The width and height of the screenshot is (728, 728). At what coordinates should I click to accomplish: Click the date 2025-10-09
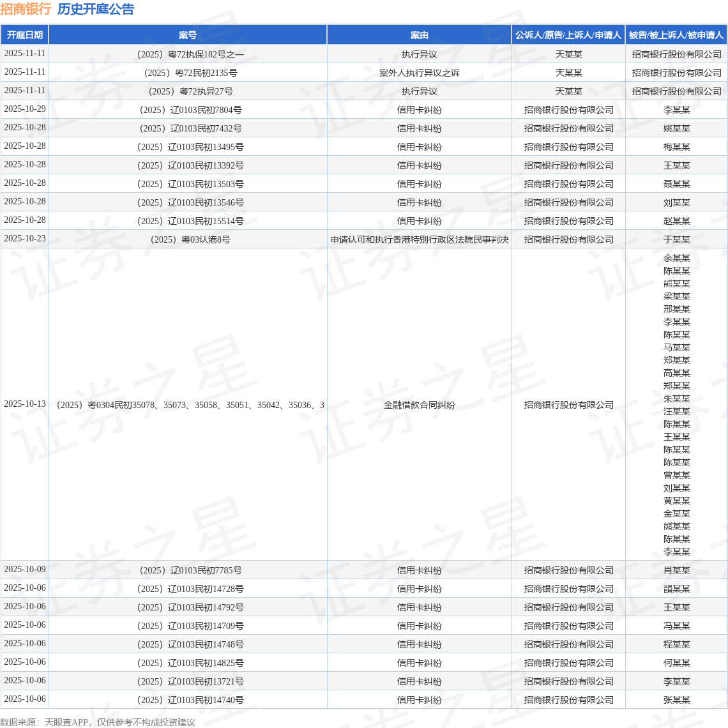(25, 569)
